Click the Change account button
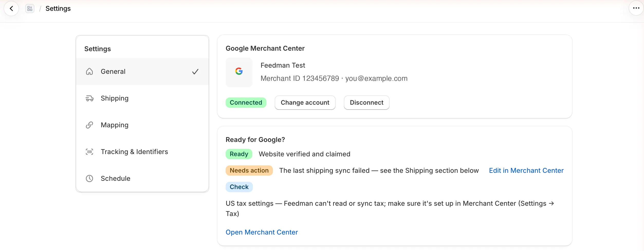Viewport: 644px width, 251px height. (305, 103)
